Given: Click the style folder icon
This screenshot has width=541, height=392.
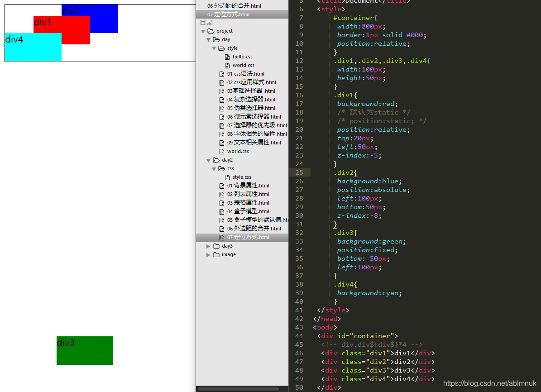Looking at the screenshot, I should point(222,48).
